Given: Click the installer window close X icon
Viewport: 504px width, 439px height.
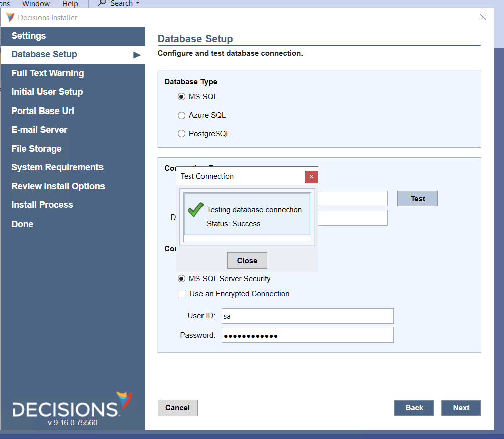Looking at the screenshot, I should click(483, 18).
